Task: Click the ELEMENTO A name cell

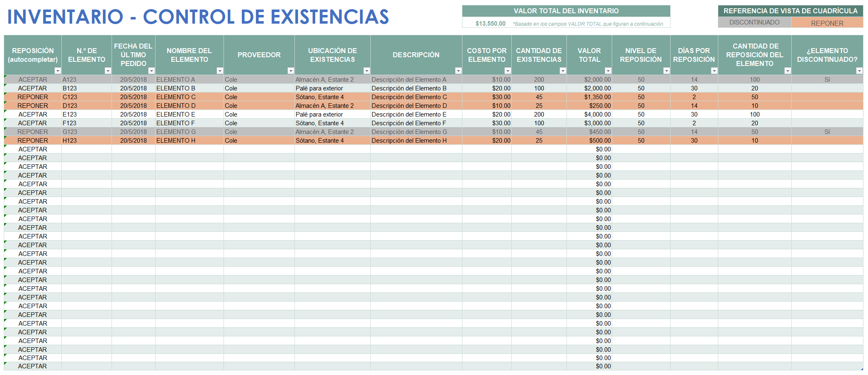Action: 190,80
